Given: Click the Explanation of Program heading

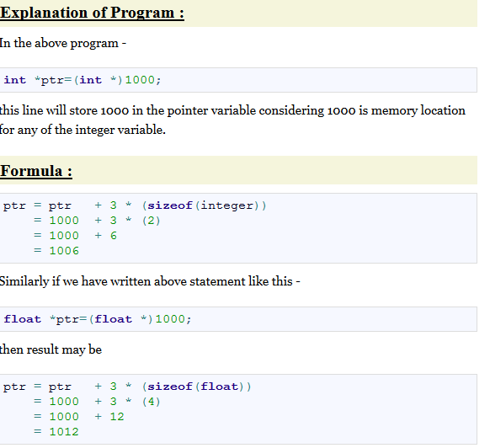Looking at the screenshot, I should click(x=92, y=13).
